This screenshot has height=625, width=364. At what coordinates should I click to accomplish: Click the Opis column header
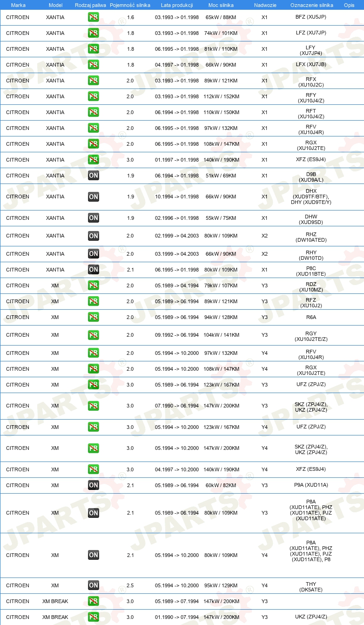(349, 5)
